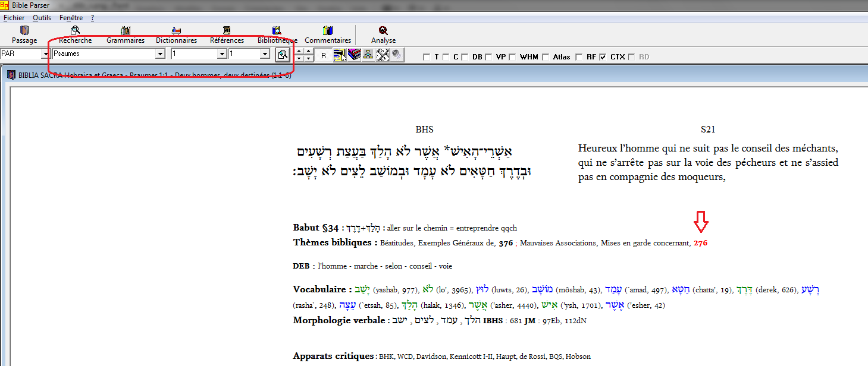868x366 pixels.
Task: Open the Commentaires toolbar icon
Action: 328,35
